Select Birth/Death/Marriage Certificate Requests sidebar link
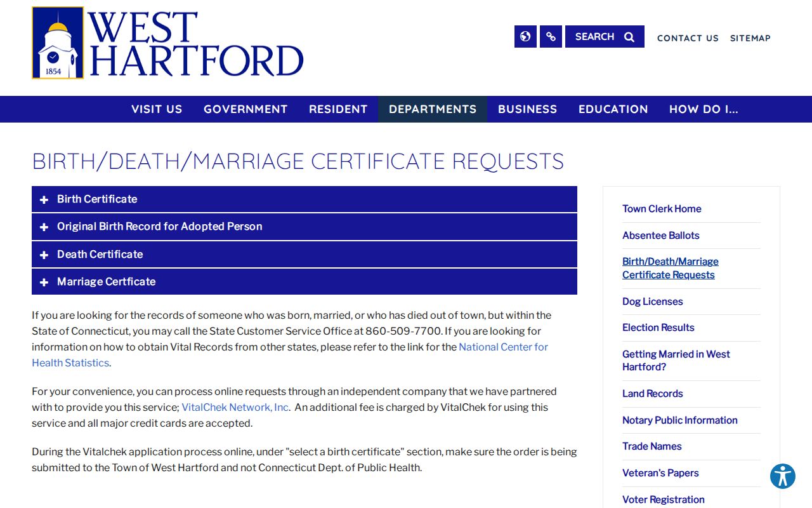This screenshot has height=508, width=812. [670, 268]
